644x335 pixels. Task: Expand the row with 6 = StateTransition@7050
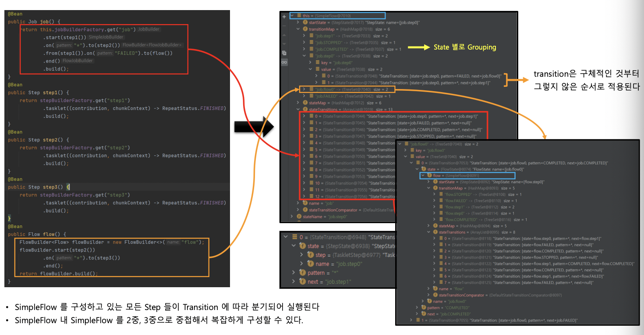304,156
